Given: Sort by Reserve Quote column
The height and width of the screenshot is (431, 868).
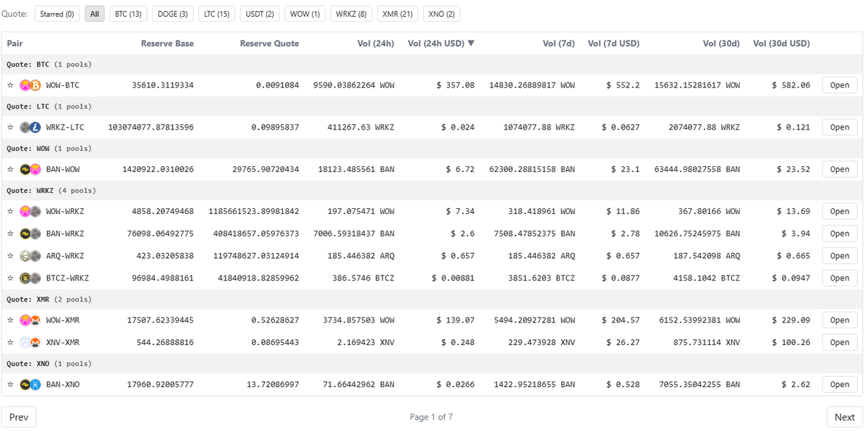Looking at the screenshot, I should point(269,43).
